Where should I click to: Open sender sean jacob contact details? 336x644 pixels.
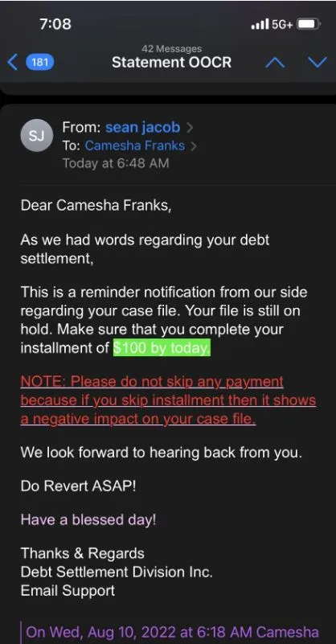pyautogui.click(x=142, y=128)
